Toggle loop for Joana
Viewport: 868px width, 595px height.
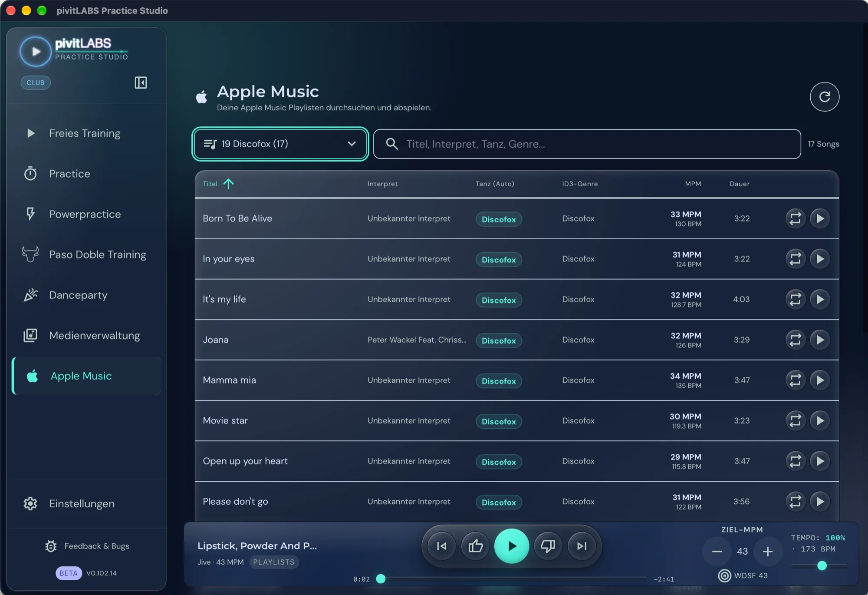795,340
